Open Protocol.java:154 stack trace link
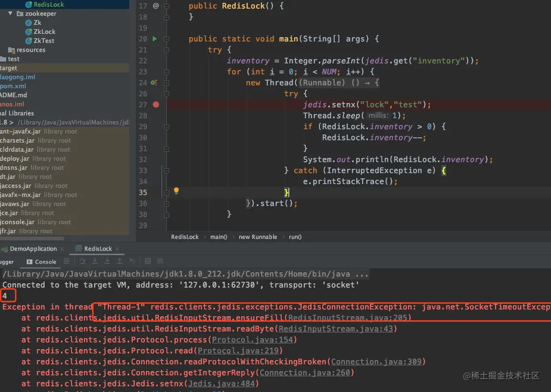551x392 pixels. [x=252, y=340]
